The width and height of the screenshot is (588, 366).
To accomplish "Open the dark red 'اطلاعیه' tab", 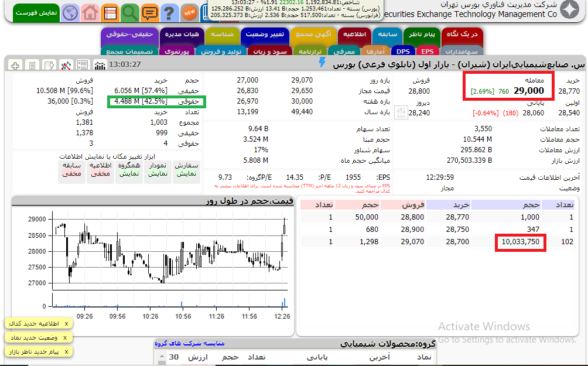I will tap(355, 35).
